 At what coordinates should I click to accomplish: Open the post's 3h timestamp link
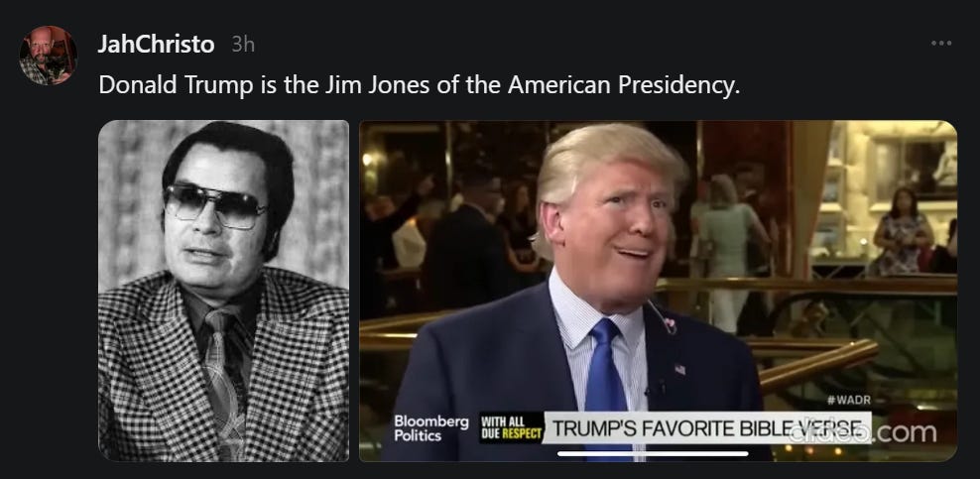(243, 45)
